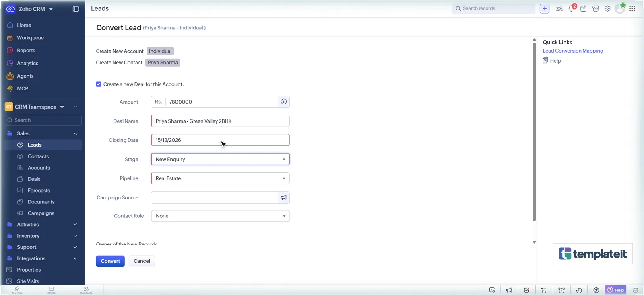The width and height of the screenshot is (644, 295).
Task: Open the recent items history icon
Action: click(x=579, y=290)
